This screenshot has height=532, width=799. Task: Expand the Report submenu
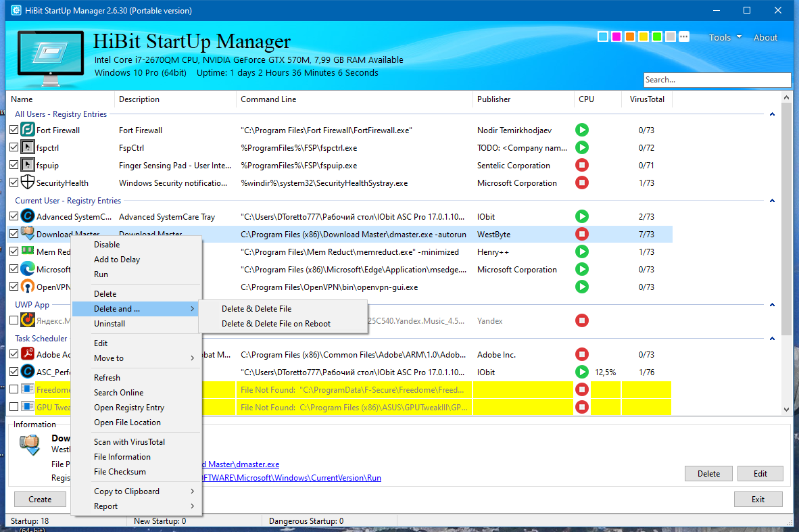click(137, 506)
